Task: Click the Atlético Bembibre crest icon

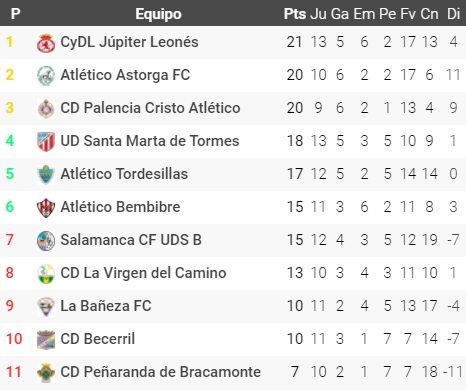Action: 46,208
